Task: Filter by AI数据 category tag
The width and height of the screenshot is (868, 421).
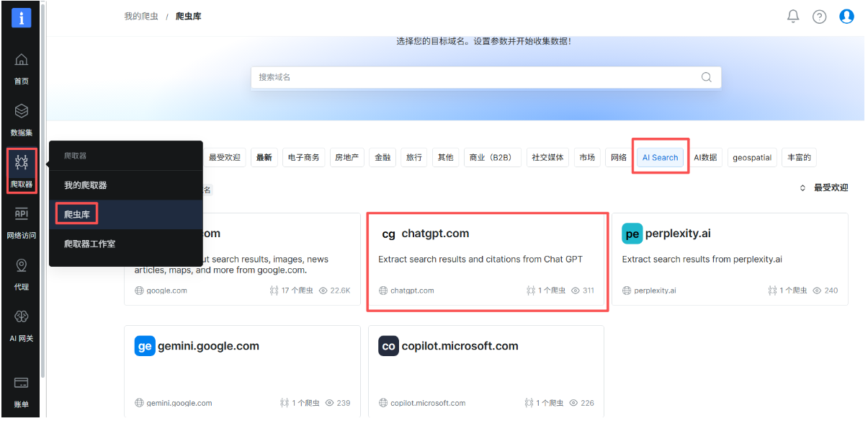Action: pos(705,157)
